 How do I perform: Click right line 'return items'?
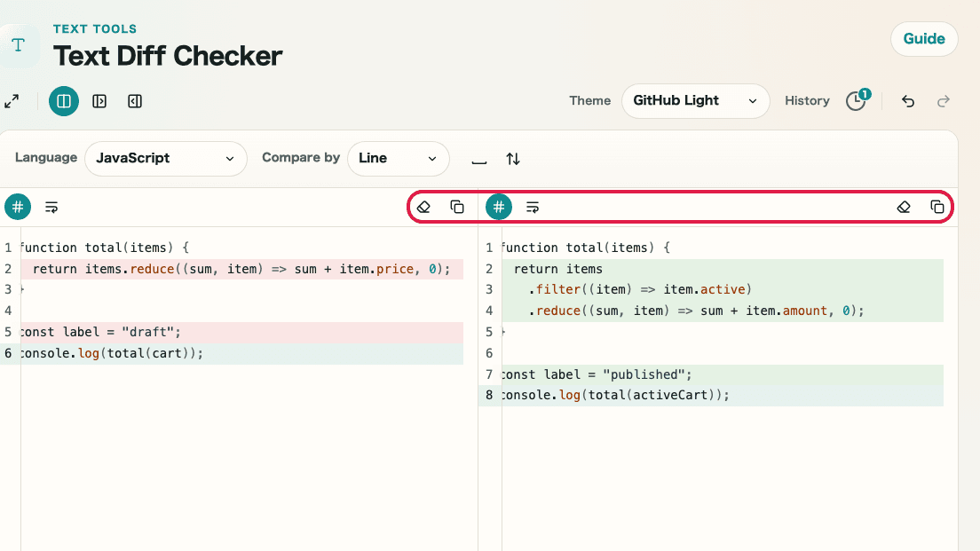point(723,269)
